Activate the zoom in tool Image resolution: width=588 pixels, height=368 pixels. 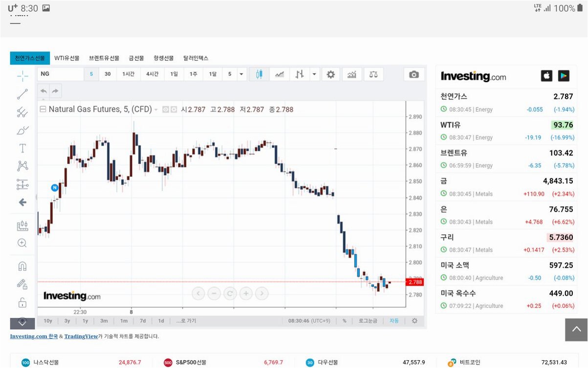(x=22, y=243)
